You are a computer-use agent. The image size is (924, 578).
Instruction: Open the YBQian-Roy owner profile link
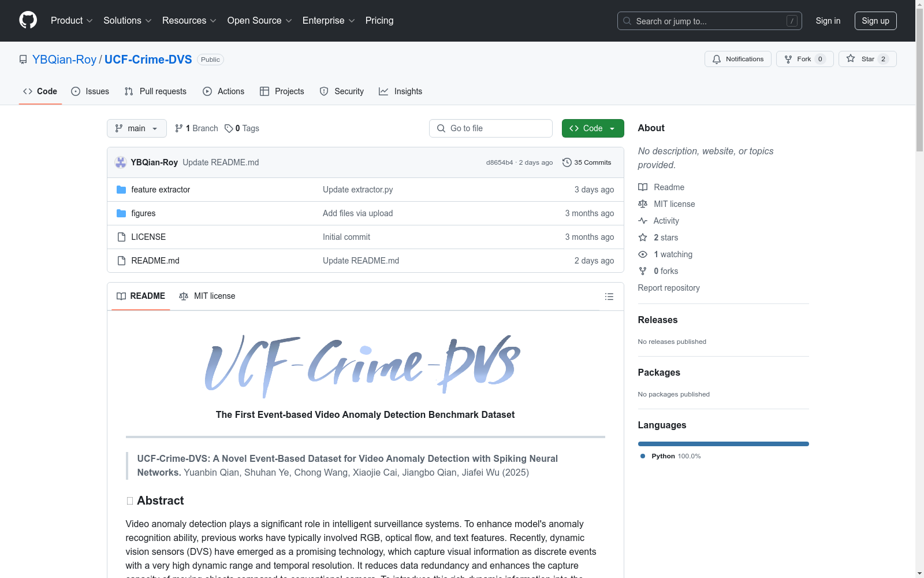[x=64, y=60]
